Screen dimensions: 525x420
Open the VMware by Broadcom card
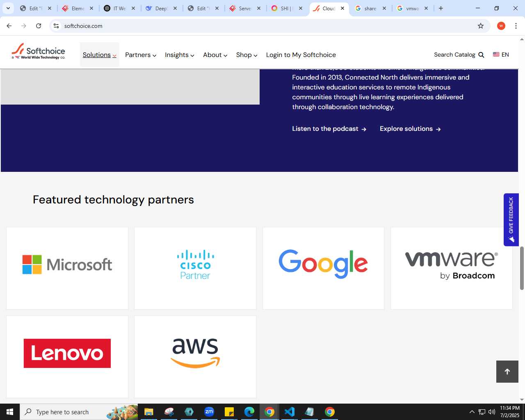coord(452,268)
